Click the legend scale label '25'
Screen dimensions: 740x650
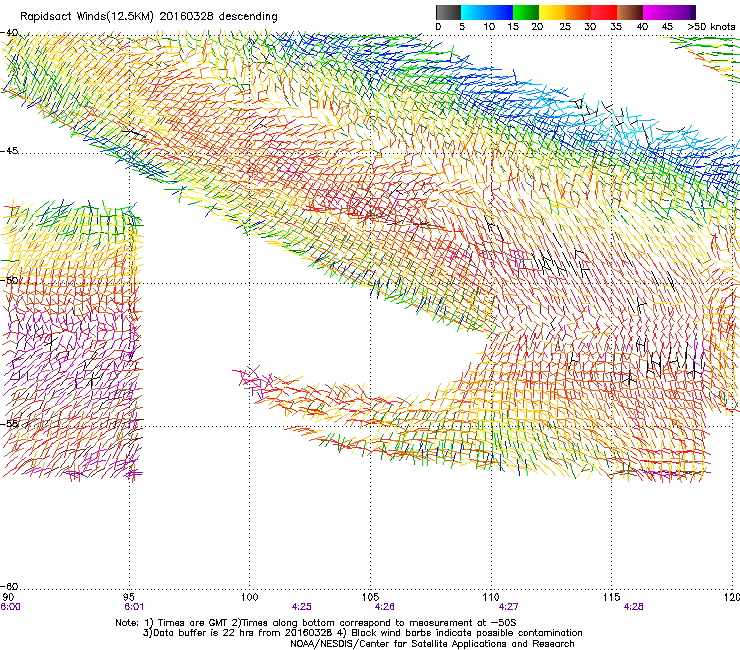coord(565,27)
